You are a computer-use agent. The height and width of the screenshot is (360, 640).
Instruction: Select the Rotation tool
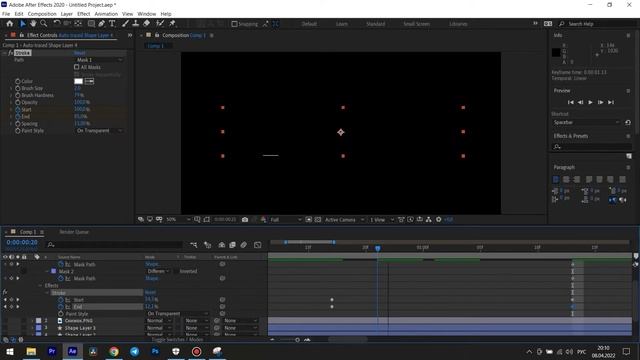57,24
